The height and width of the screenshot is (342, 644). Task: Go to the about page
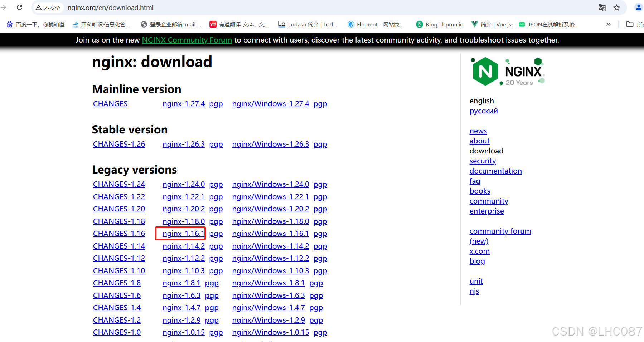479,141
